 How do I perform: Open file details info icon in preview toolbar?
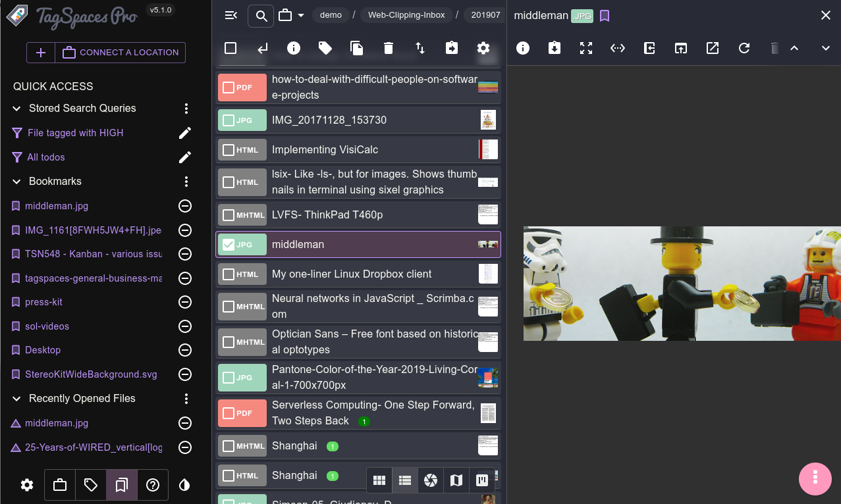coord(523,48)
